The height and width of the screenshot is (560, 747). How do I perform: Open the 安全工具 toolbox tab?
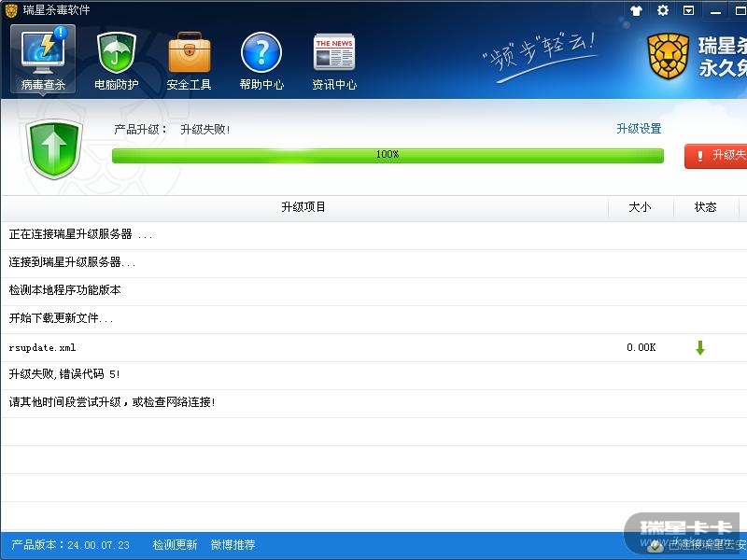point(190,60)
